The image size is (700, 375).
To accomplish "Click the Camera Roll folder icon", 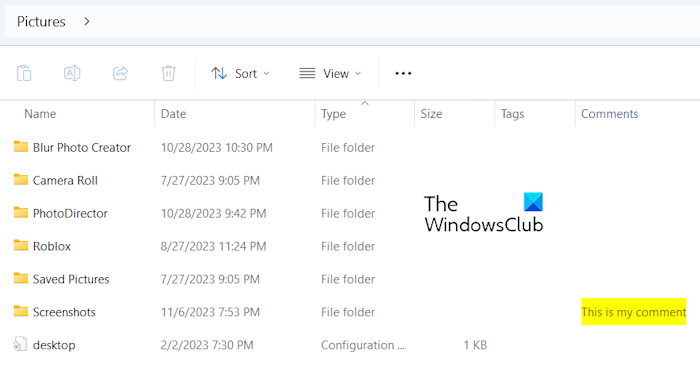I will click(21, 179).
